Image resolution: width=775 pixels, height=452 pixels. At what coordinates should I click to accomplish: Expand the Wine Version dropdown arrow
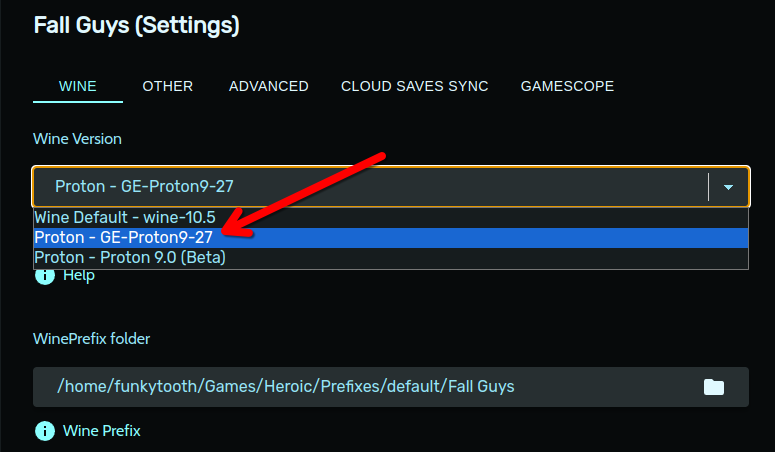(x=729, y=187)
